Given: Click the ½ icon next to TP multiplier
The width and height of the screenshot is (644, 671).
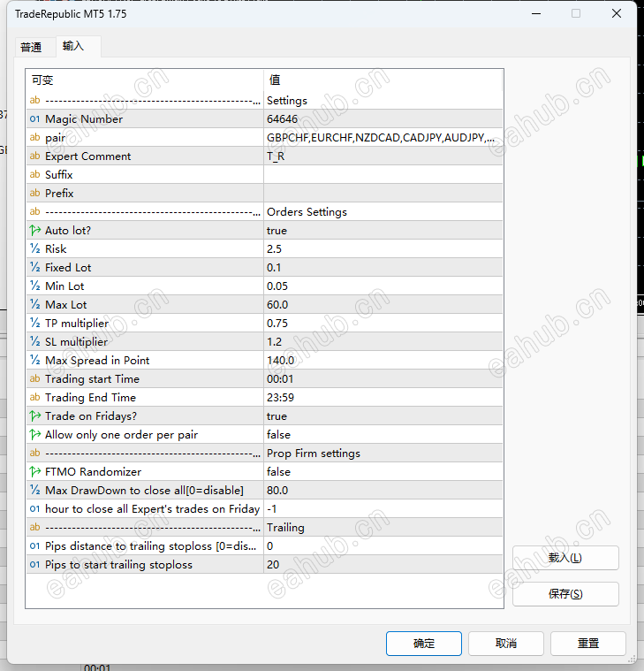Looking at the screenshot, I should coord(35,323).
